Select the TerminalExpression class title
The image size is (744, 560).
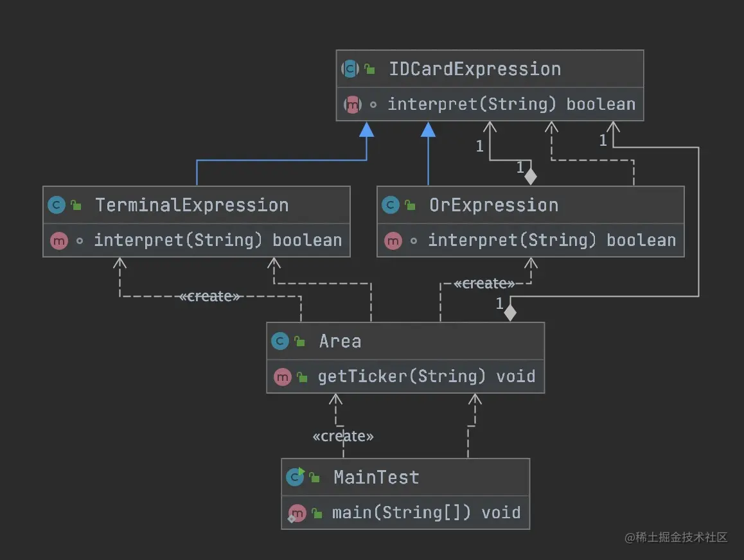[x=191, y=206]
